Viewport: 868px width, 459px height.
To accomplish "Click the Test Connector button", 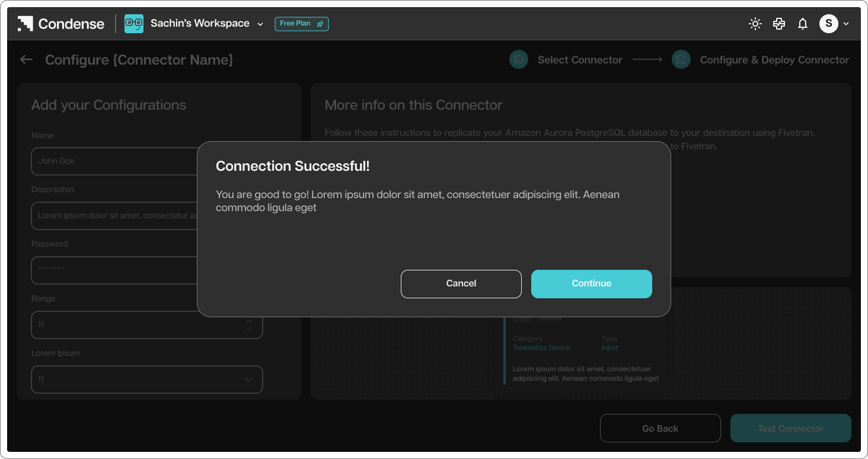I will pos(791,428).
